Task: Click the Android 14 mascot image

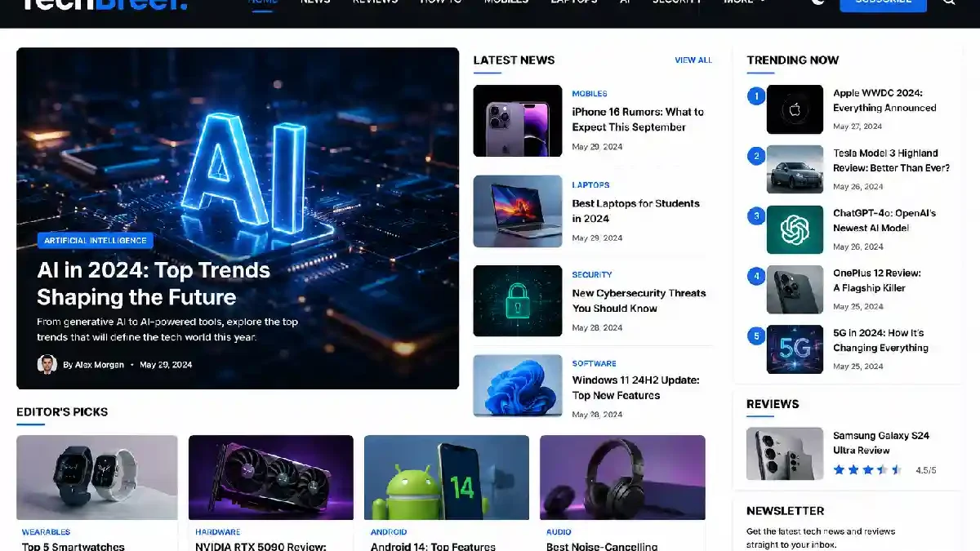Action: click(x=447, y=478)
